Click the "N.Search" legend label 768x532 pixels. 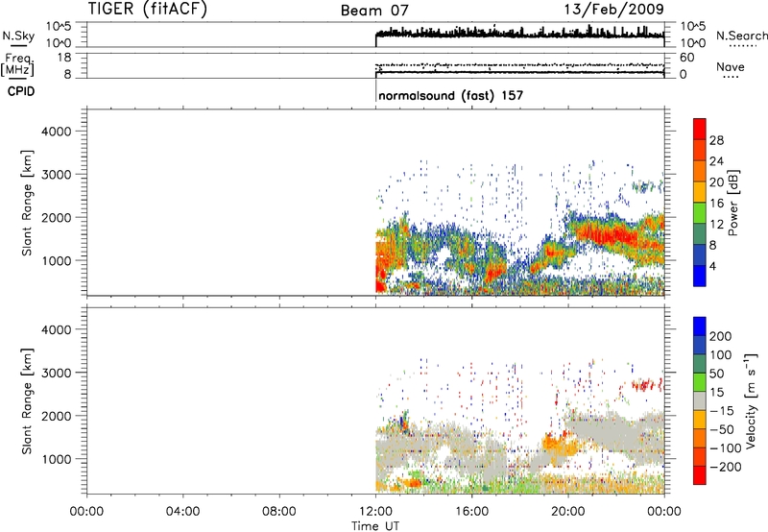tap(741, 36)
